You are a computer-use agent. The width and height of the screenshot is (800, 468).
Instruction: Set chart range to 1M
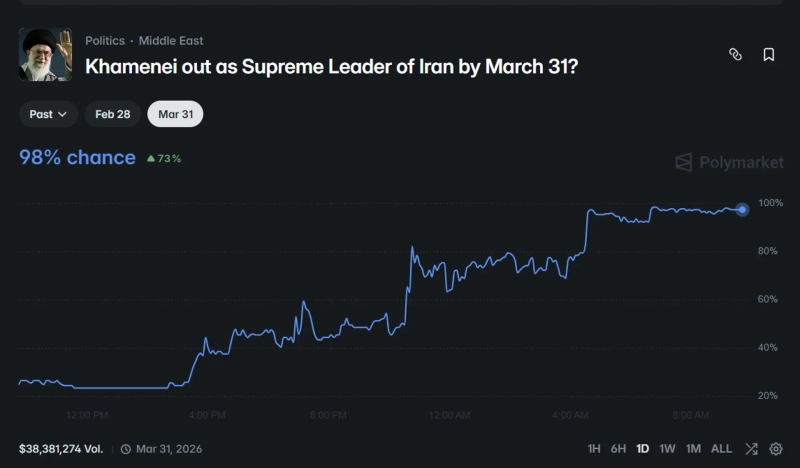click(693, 449)
